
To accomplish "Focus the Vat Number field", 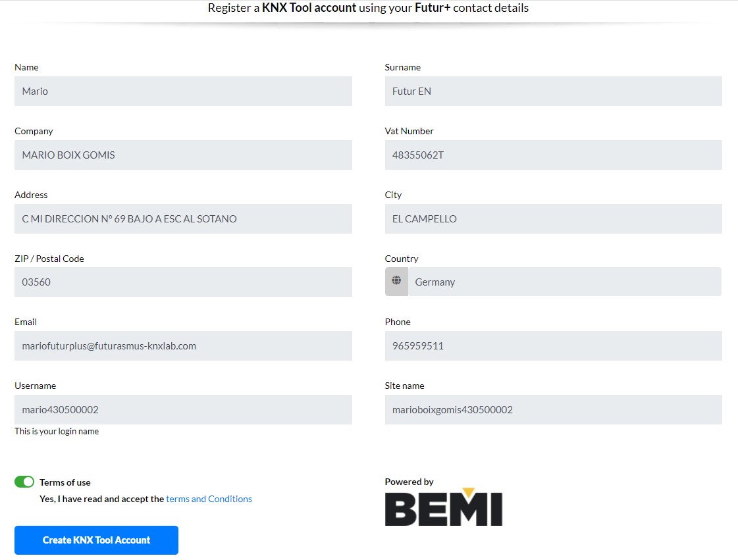I will [x=553, y=155].
